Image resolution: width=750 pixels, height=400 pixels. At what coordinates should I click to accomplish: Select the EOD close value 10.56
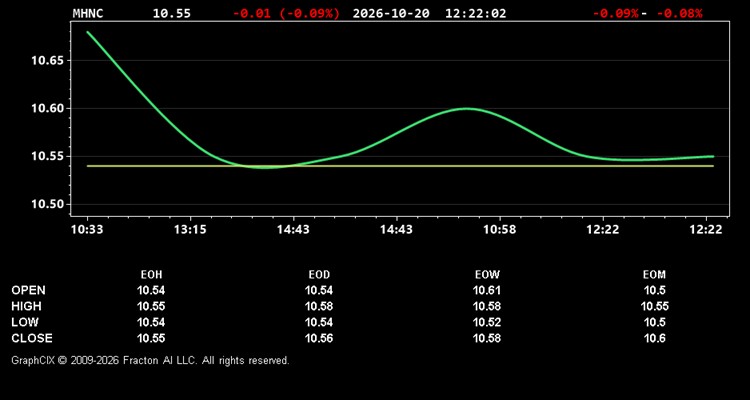coord(319,338)
